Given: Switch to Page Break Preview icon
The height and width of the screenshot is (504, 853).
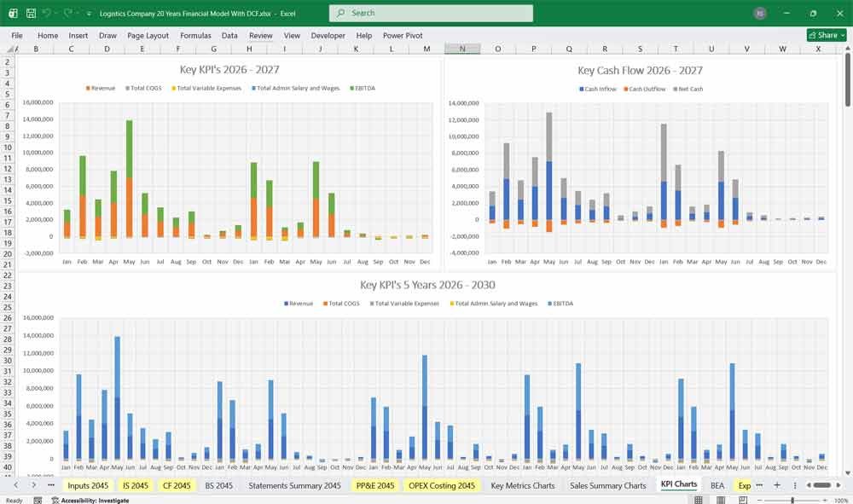Looking at the screenshot, I should 743,500.
